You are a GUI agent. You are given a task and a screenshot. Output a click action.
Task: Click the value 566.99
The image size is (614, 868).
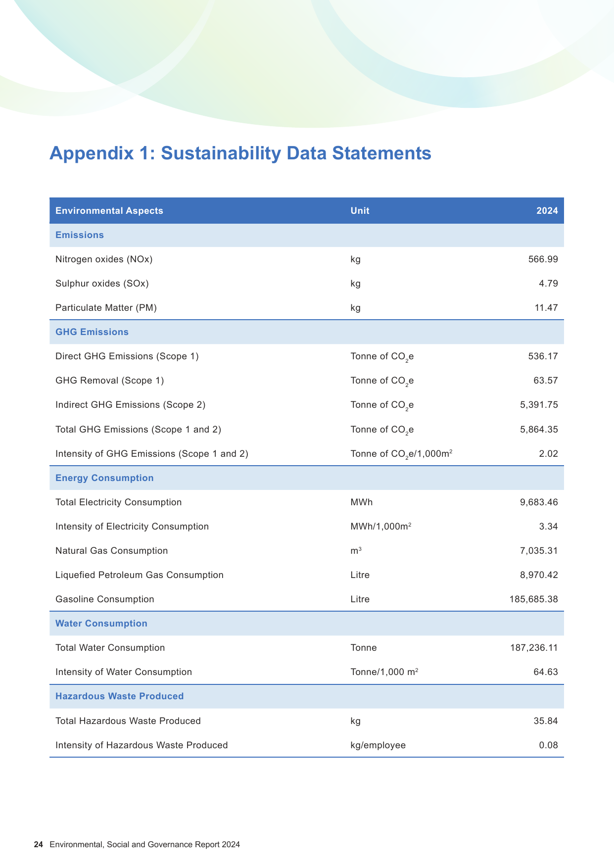pos(543,259)
